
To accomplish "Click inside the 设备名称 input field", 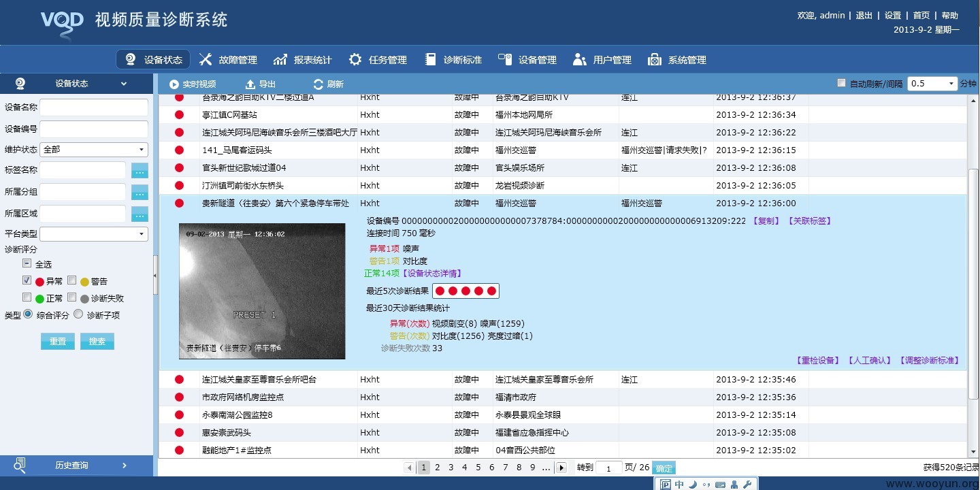I will click(94, 108).
